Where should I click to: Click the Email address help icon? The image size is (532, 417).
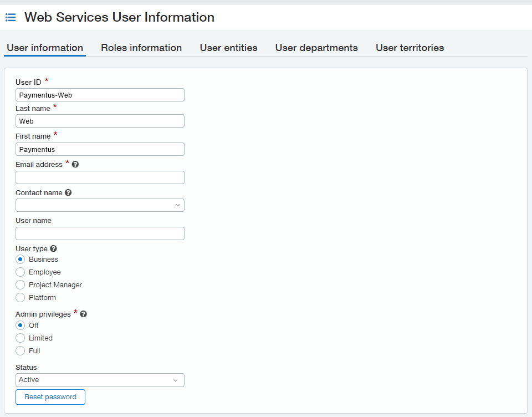pyautogui.click(x=75, y=165)
